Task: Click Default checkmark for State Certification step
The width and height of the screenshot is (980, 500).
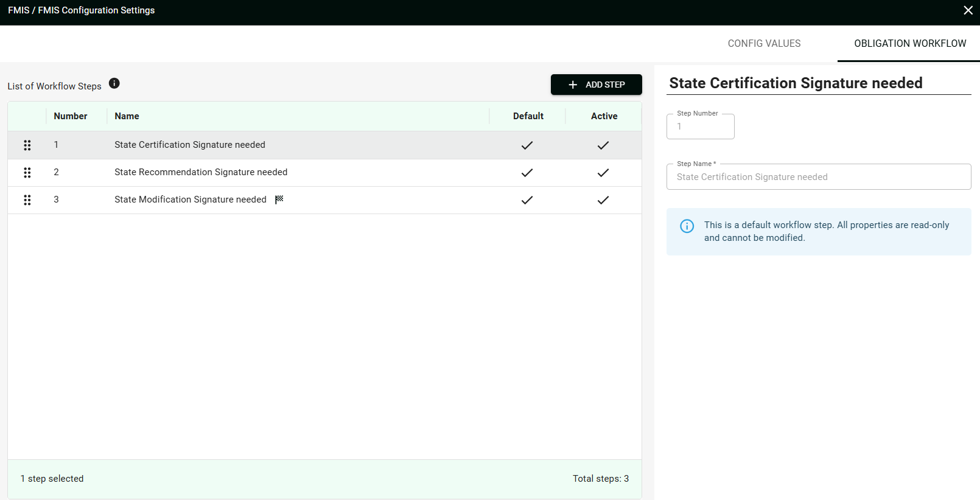Action: tap(527, 145)
